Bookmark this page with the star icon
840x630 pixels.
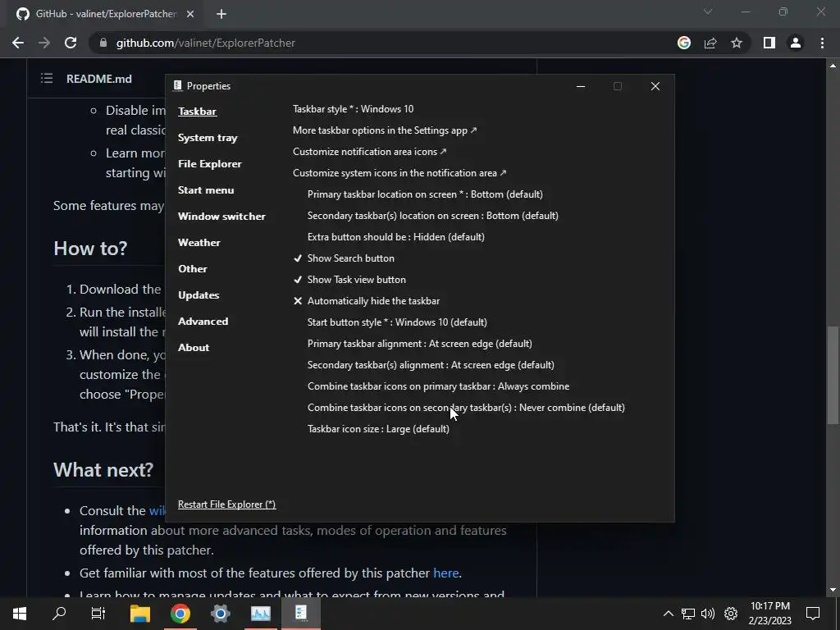[x=737, y=43]
